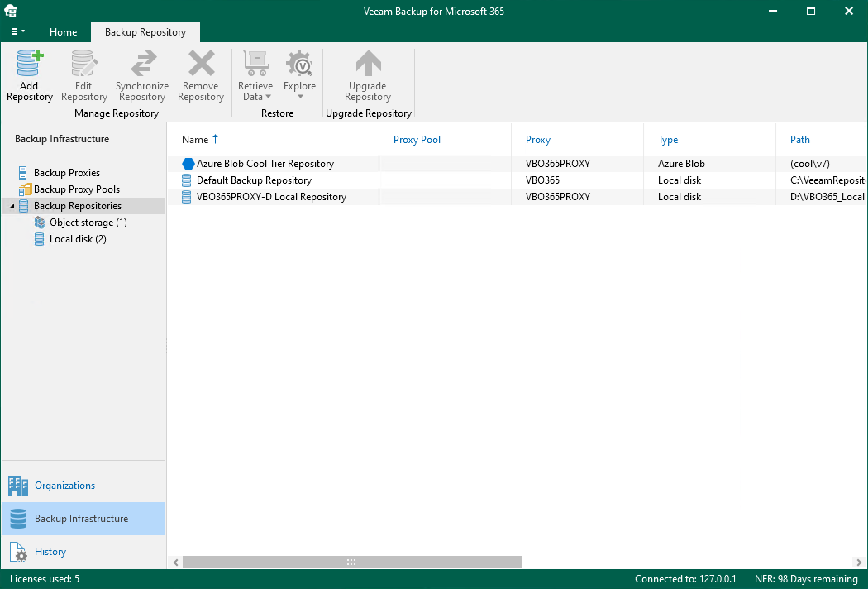Click the Backup Infrastructure database icon in navigation
The height and width of the screenshot is (589, 868).
(18, 519)
